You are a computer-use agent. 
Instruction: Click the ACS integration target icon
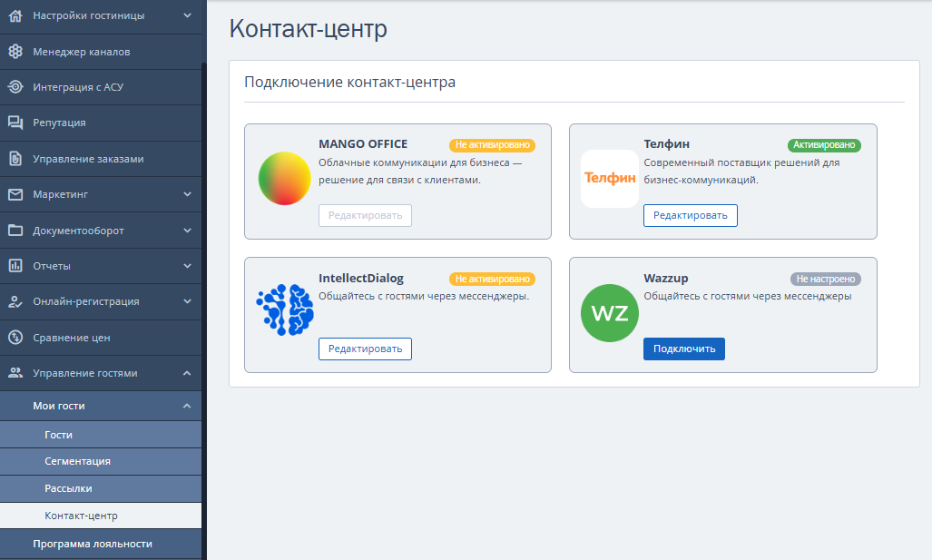click(15, 87)
